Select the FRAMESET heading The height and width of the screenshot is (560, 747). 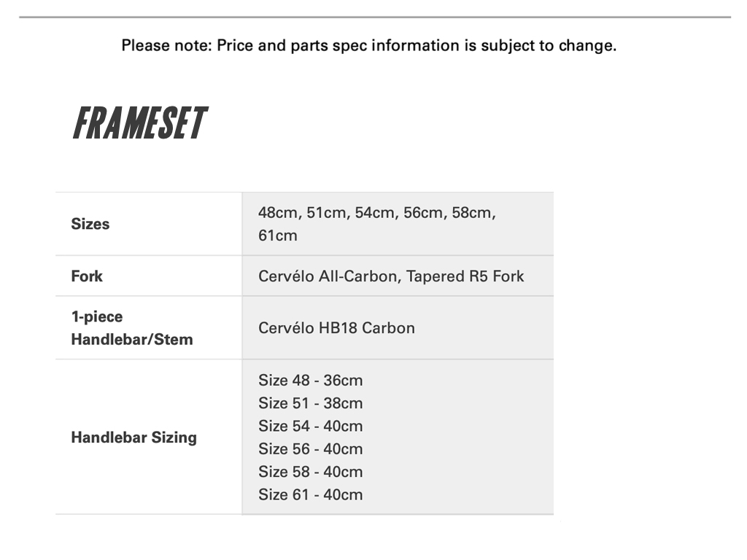(139, 123)
